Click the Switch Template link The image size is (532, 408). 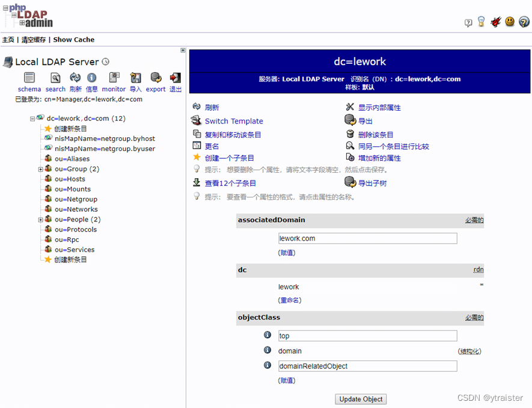point(234,121)
